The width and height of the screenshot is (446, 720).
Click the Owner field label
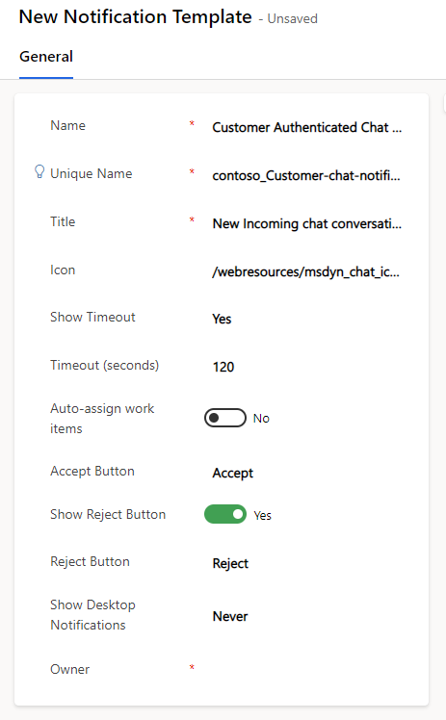[70, 669]
